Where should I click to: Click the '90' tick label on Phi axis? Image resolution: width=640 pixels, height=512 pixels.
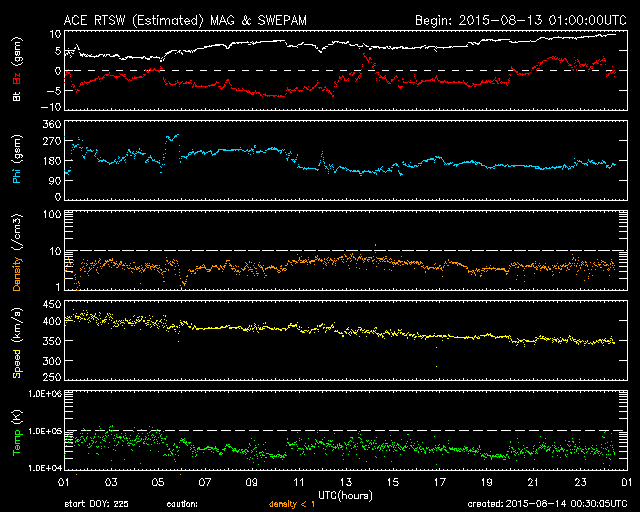coord(55,180)
